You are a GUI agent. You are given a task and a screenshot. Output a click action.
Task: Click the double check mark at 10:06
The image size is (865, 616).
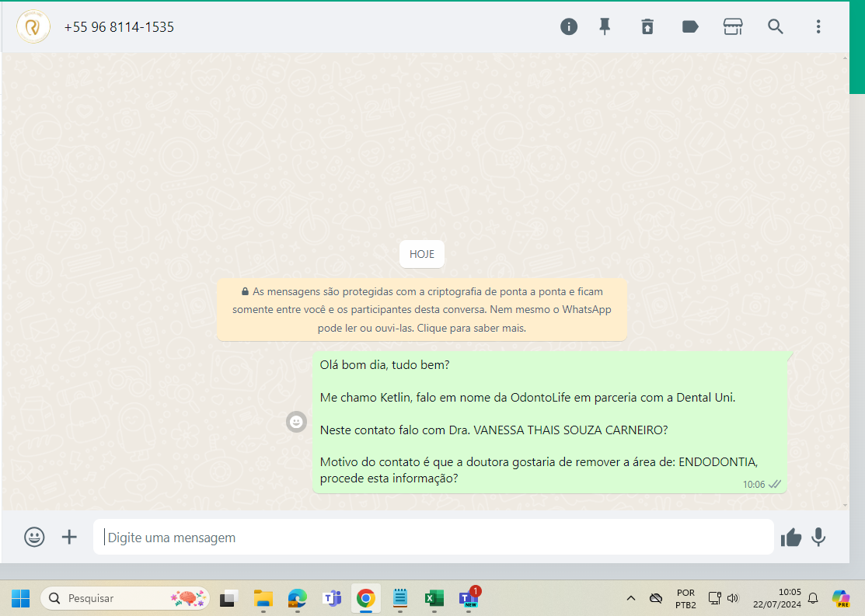[x=775, y=484]
